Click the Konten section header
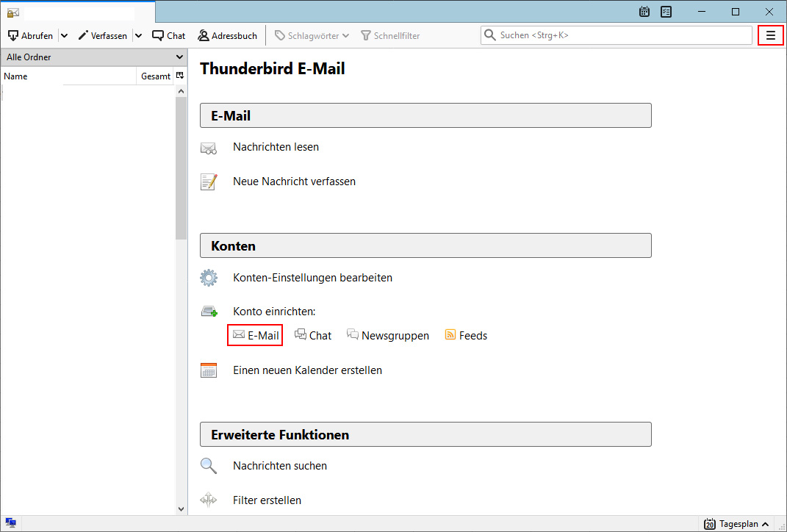 425,245
